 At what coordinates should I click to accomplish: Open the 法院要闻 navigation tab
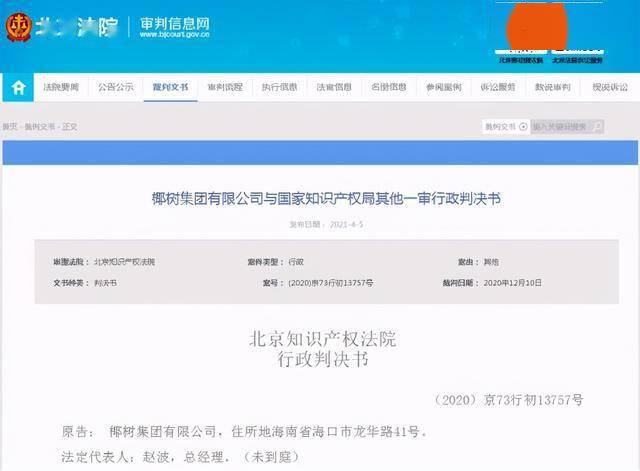click(x=61, y=87)
